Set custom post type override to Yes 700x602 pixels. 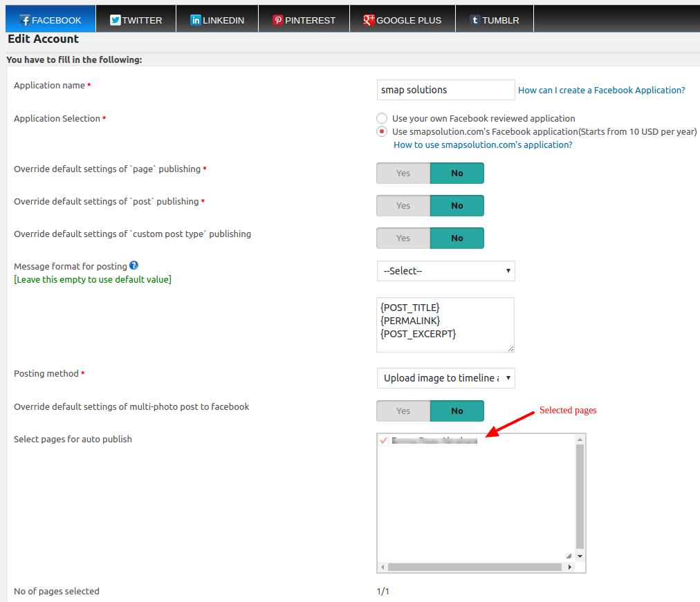click(403, 238)
